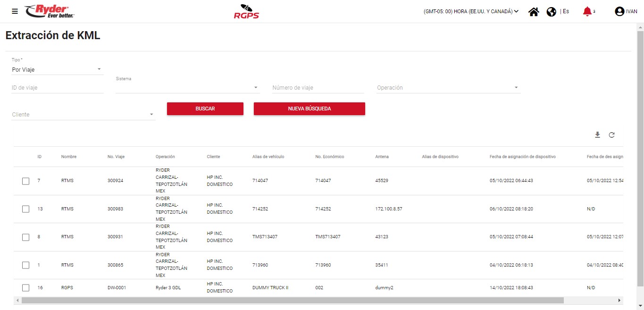Go to the home page icon
Image resolution: width=644 pixels, height=310 pixels.
(534, 12)
